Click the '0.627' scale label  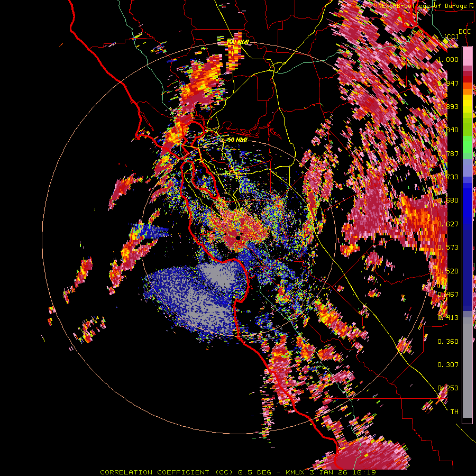point(448,224)
